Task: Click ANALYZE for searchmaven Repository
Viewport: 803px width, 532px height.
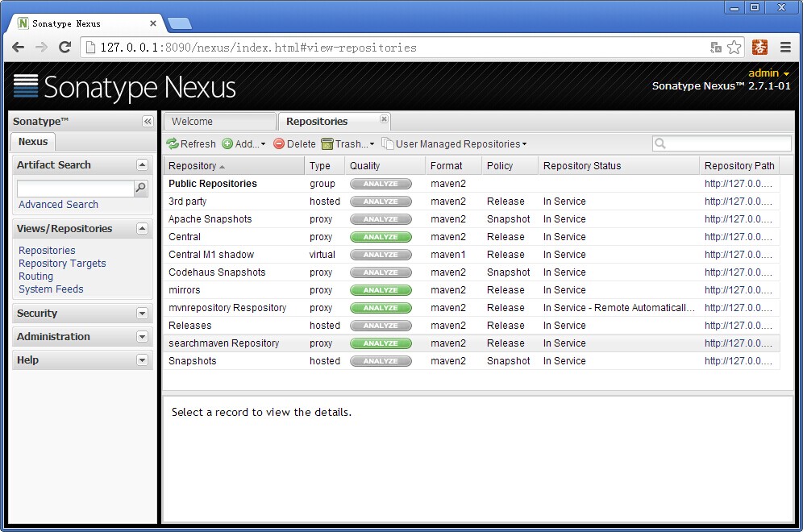Action: coord(381,343)
